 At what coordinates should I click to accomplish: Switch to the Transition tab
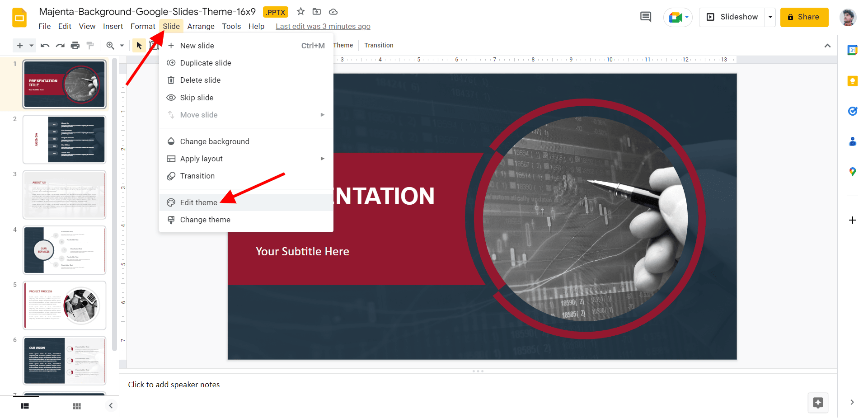[379, 45]
